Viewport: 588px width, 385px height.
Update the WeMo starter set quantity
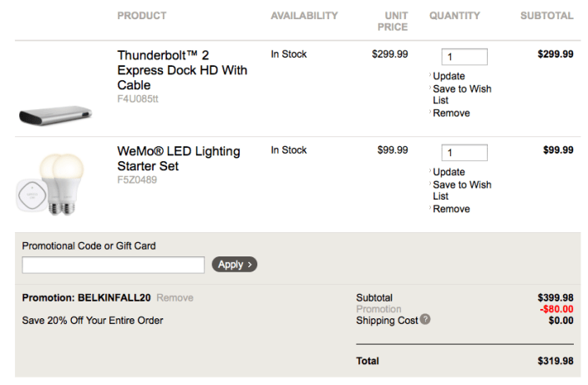[x=449, y=172]
